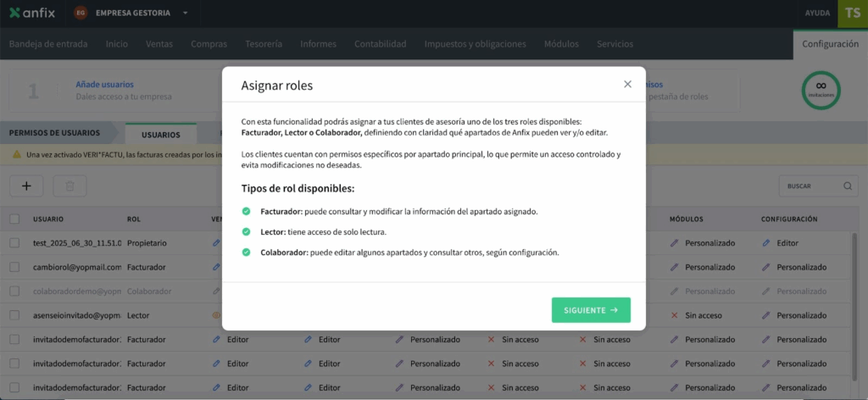Image resolution: width=868 pixels, height=400 pixels.
Task: Open Módulos permission for Lector row
Action: click(696, 314)
